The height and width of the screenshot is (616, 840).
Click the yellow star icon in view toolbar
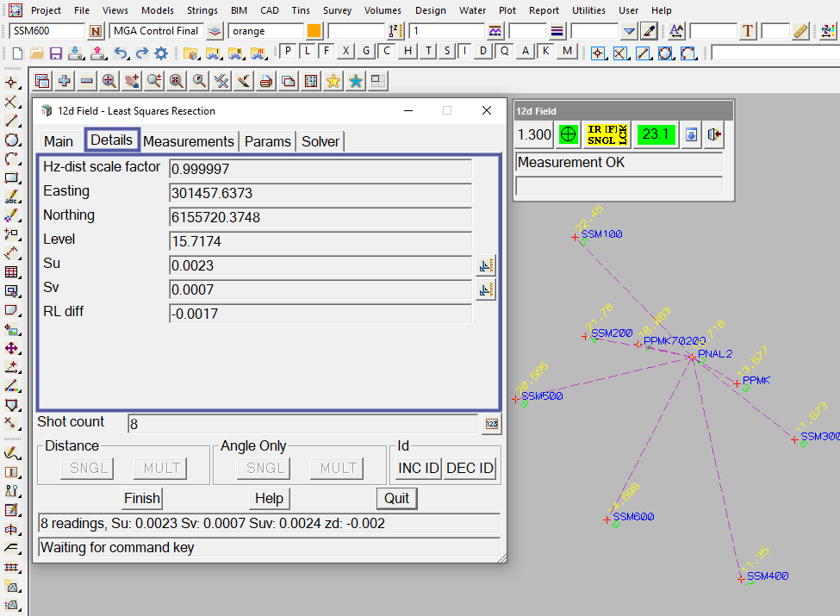click(333, 82)
